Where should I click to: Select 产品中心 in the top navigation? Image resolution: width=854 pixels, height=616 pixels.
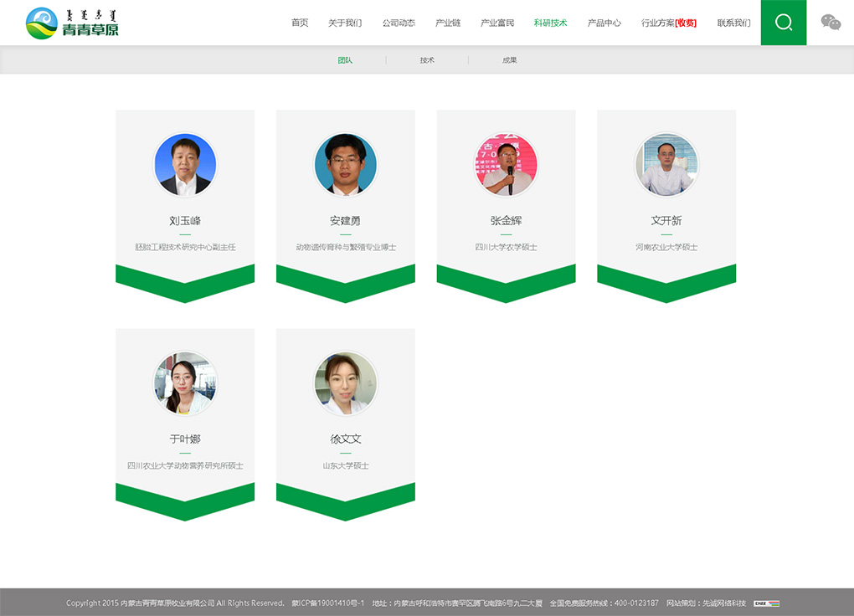[604, 23]
